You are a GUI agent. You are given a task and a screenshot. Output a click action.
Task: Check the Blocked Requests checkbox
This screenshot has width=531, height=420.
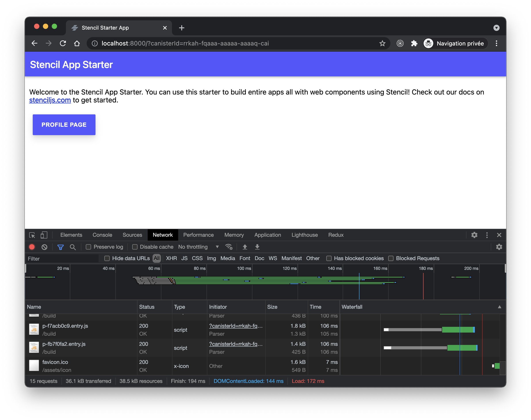(391, 258)
